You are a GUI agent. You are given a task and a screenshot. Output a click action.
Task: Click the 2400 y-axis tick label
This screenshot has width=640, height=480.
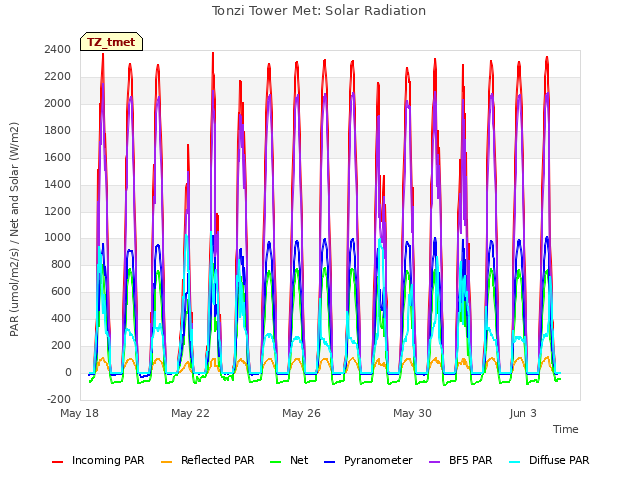click(x=58, y=50)
